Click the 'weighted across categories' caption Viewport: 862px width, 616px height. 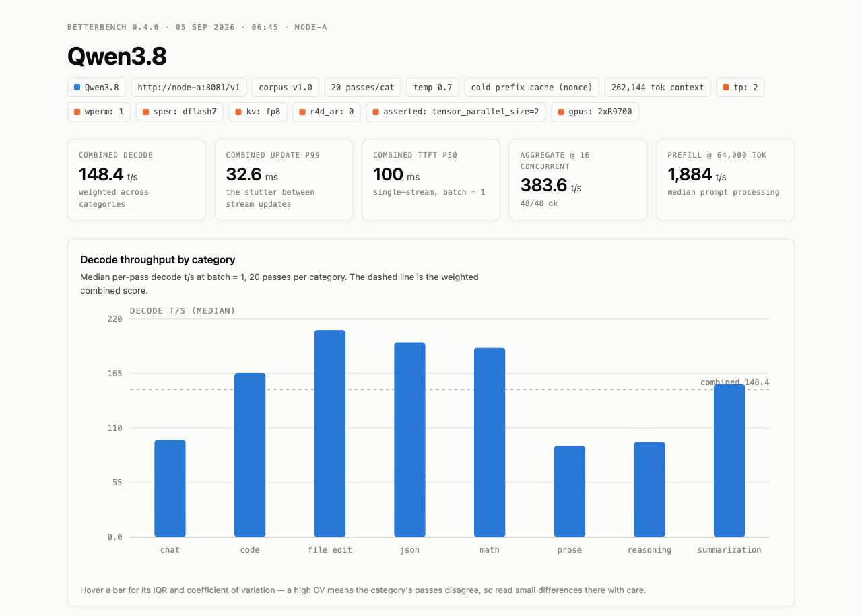(x=114, y=198)
